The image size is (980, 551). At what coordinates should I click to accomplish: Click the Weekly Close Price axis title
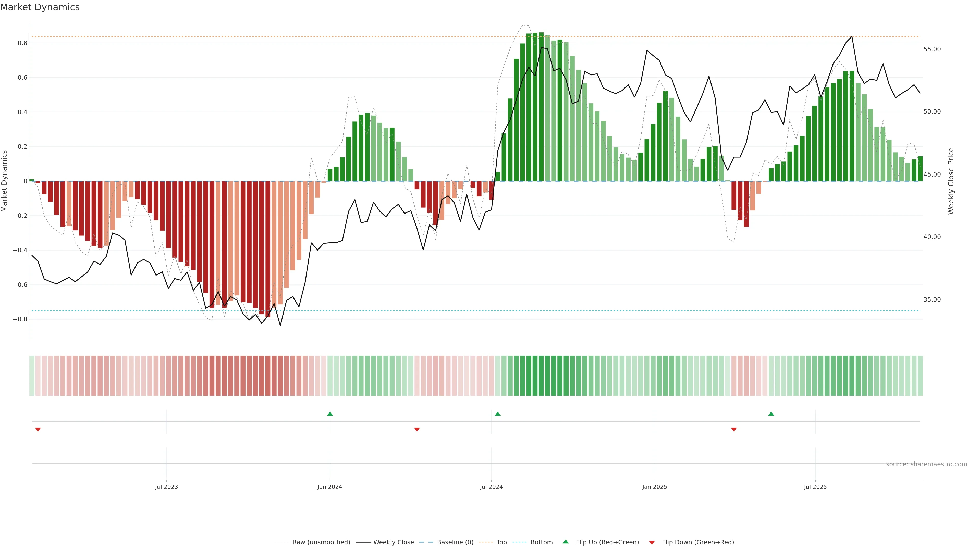coord(951,181)
